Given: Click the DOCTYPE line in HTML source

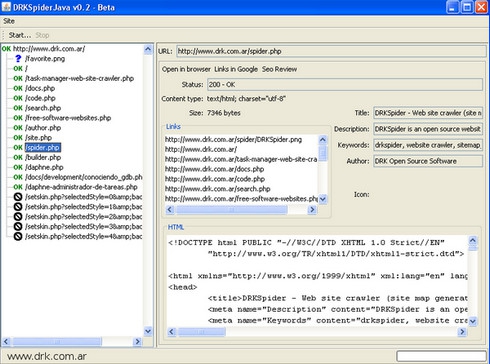Looking at the screenshot, I should pyautogui.click(x=306, y=243).
